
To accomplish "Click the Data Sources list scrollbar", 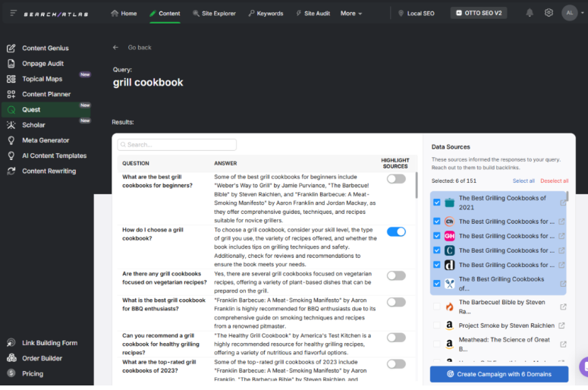I will pyautogui.click(x=567, y=197).
